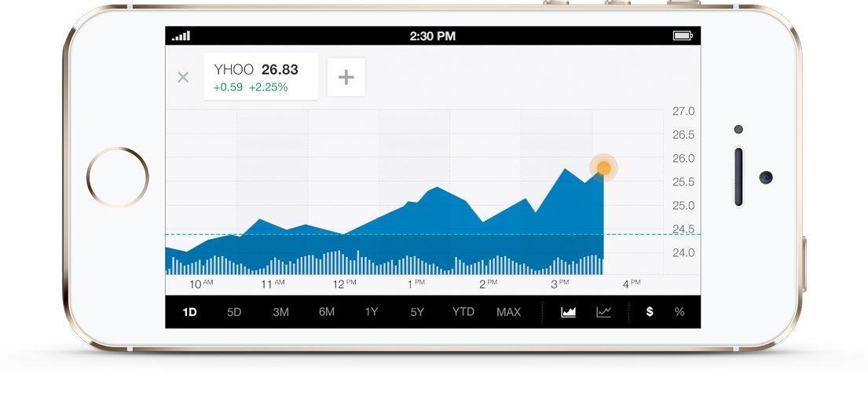
Task: Open the YHOO 26.83 quote card
Action: [261, 77]
